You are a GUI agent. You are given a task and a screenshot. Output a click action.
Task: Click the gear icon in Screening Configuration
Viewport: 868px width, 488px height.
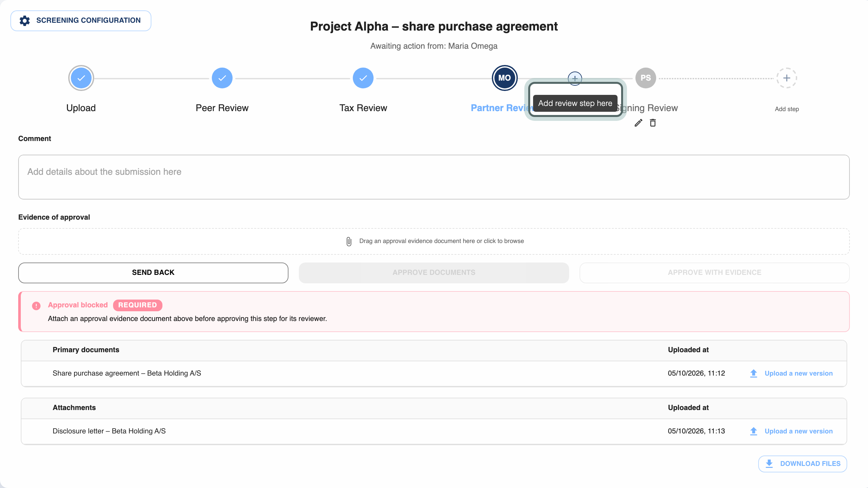25,20
